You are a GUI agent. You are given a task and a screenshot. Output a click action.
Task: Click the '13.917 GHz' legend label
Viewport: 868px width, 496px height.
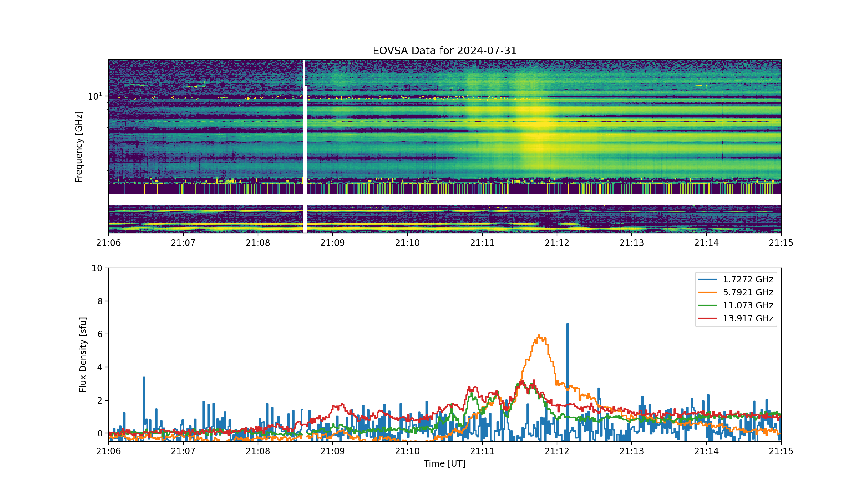tap(748, 318)
